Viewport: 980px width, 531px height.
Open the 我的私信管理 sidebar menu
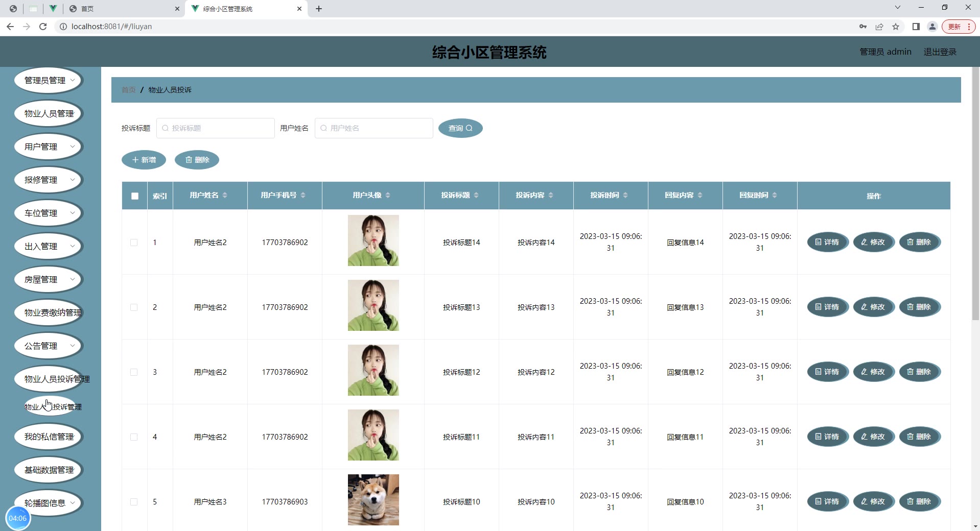coord(49,437)
